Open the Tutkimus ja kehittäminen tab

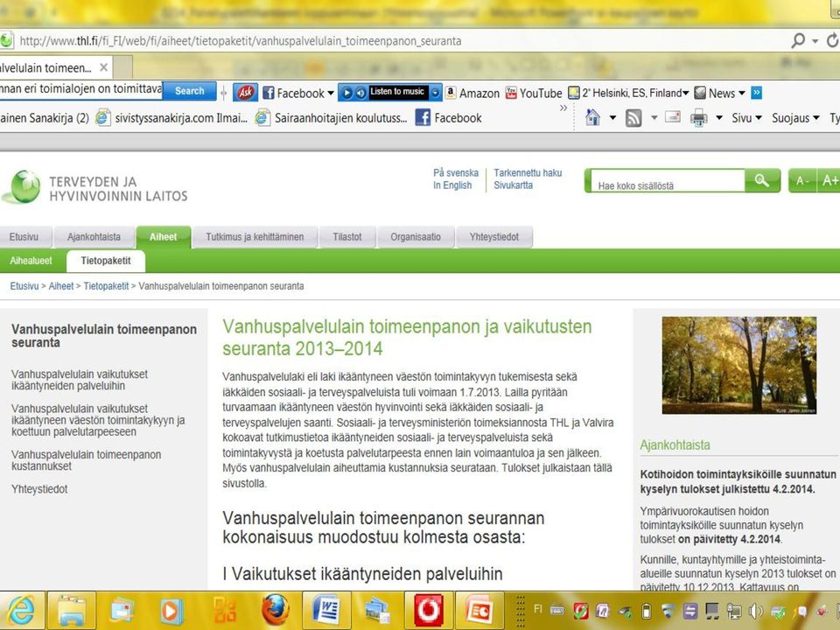tap(255, 237)
